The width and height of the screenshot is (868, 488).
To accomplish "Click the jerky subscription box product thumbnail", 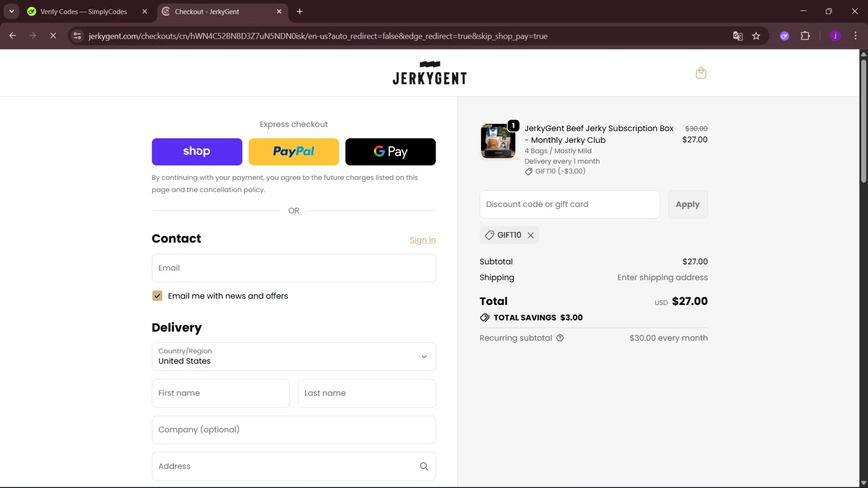I will coord(498,141).
